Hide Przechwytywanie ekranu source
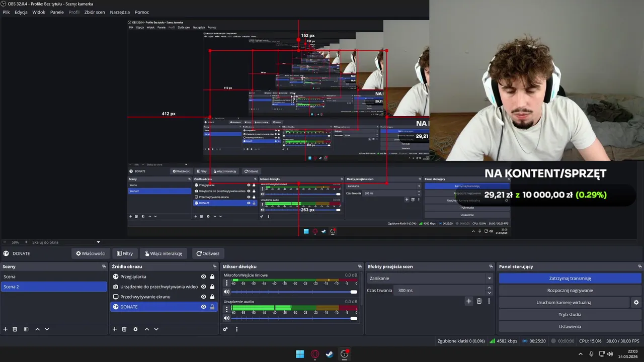This screenshot has height=362, width=644. point(204,297)
